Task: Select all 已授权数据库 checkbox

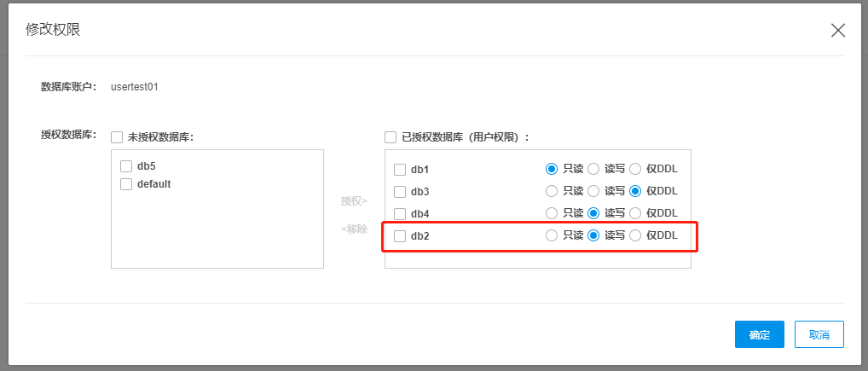Action: click(x=391, y=136)
